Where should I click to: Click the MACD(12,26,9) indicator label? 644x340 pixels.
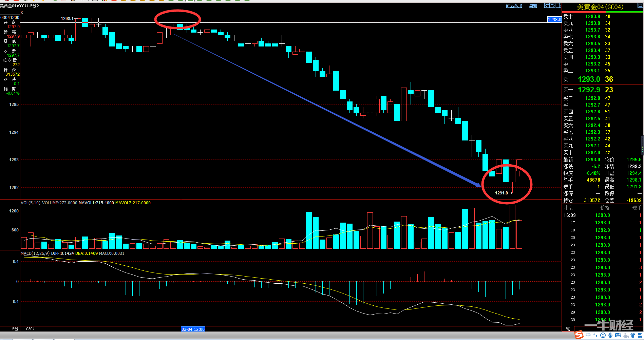(35, 253)
